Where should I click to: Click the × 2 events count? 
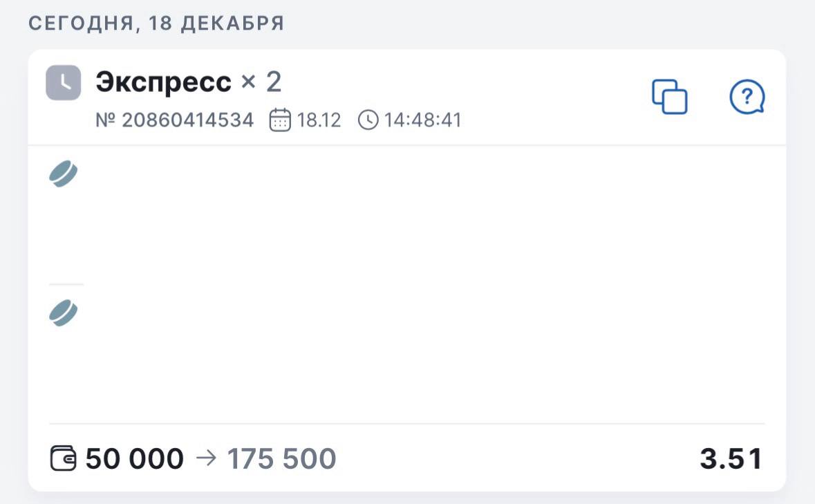click(261, 82)
